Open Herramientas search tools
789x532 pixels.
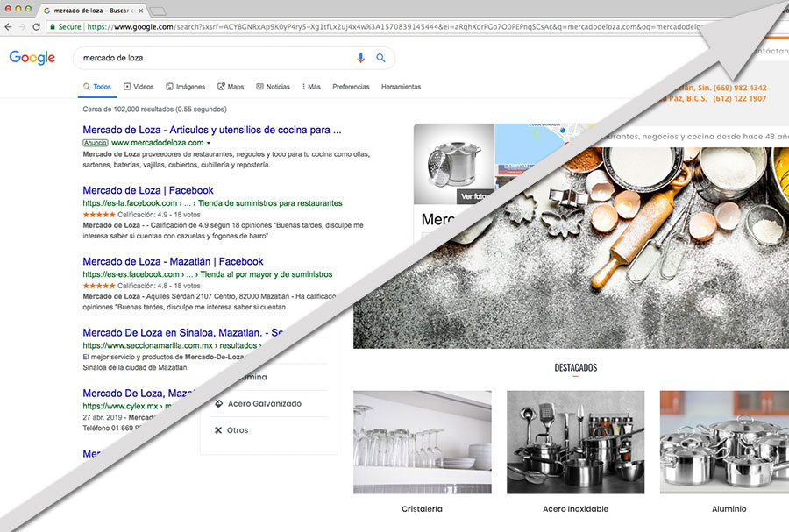[x=401, y=87]
